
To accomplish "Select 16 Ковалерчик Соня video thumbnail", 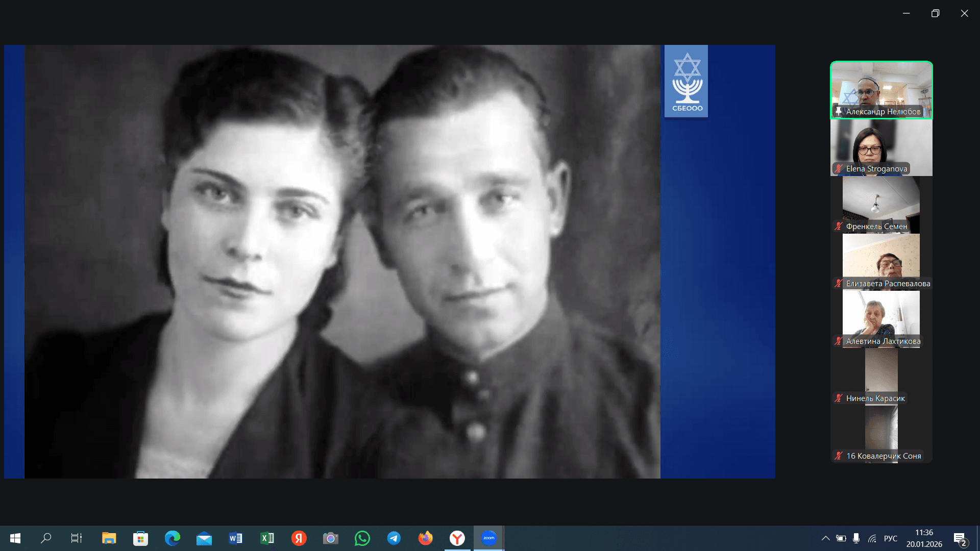I will coord(881,434).
